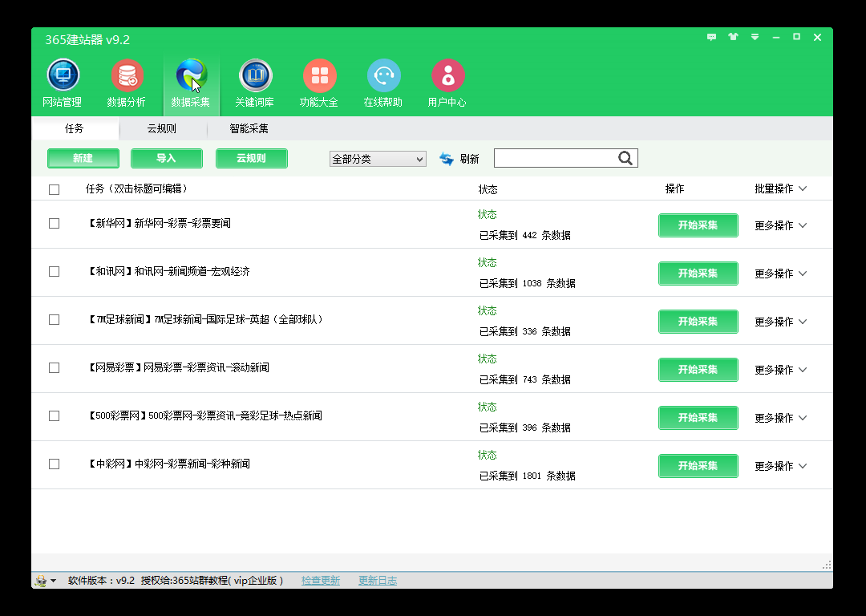Viewport: 866px width, 616px height.
Task: Expand 更多操作 for 网易彩票 task
Action: pyautogui.click(x=780, y=370)
